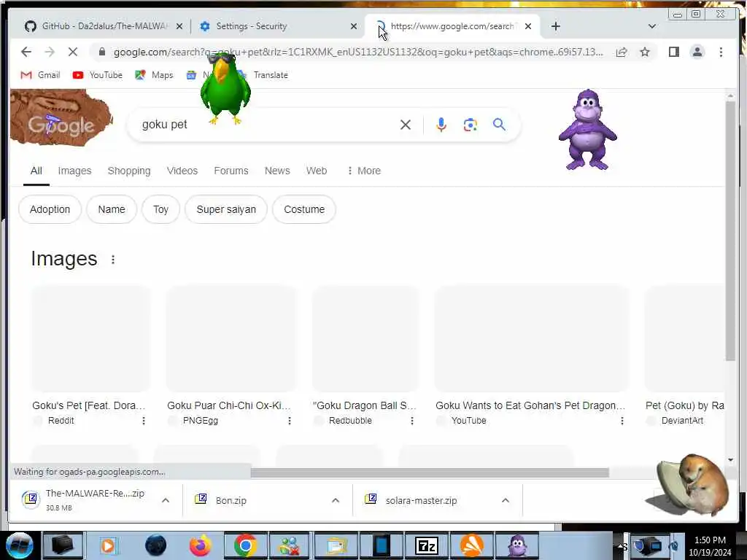Screen dimensions: 747x560
Task: Open the Chrome three-dot menu
Action: (x=721, y=52)
